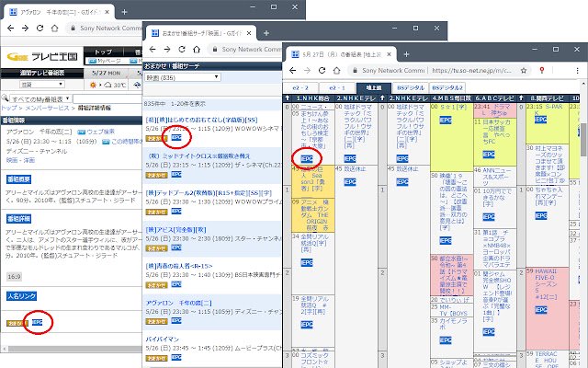Image resolution: width=588 pixels, height=368 pixels.
Task: Click iEPG icon for 青春の殺人者 row
Action: pos(176,284)
